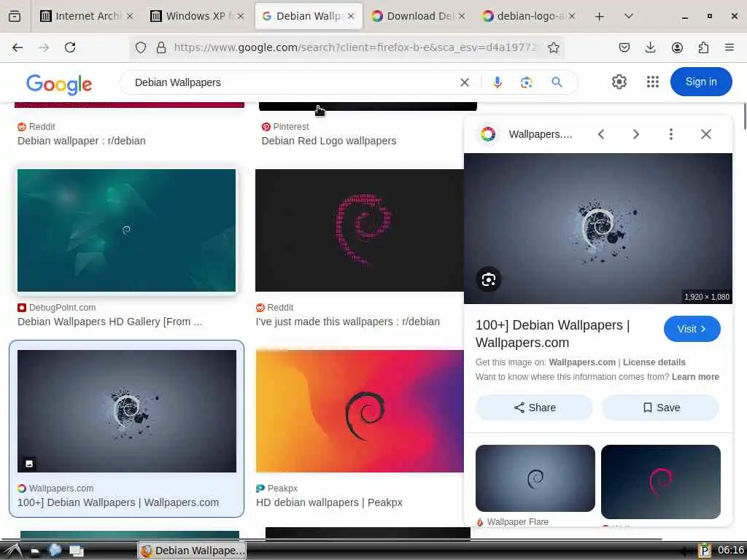Go to Google home via logo
The width and height of the screenshot is (747, 560).
59,85
